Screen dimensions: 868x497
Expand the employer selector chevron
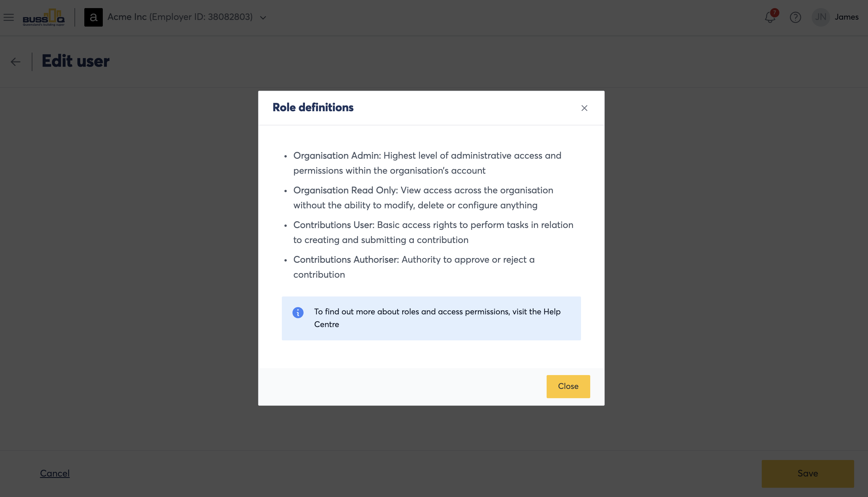tap(263, 18)
